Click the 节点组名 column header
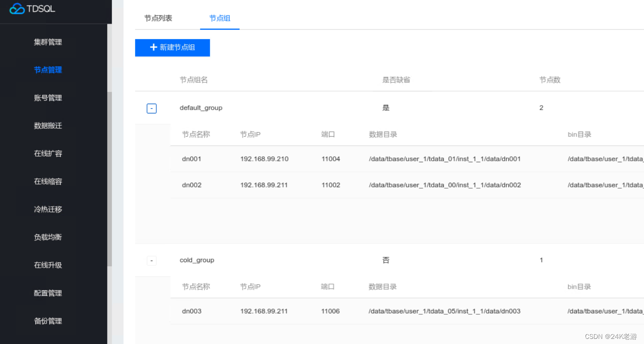 (194, 80)
